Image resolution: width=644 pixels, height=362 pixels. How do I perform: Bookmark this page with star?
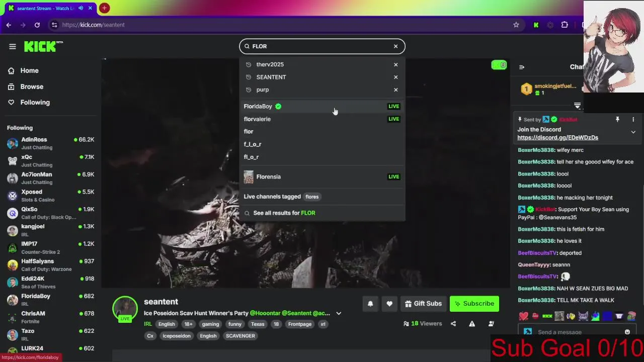(x=516, y=25)
